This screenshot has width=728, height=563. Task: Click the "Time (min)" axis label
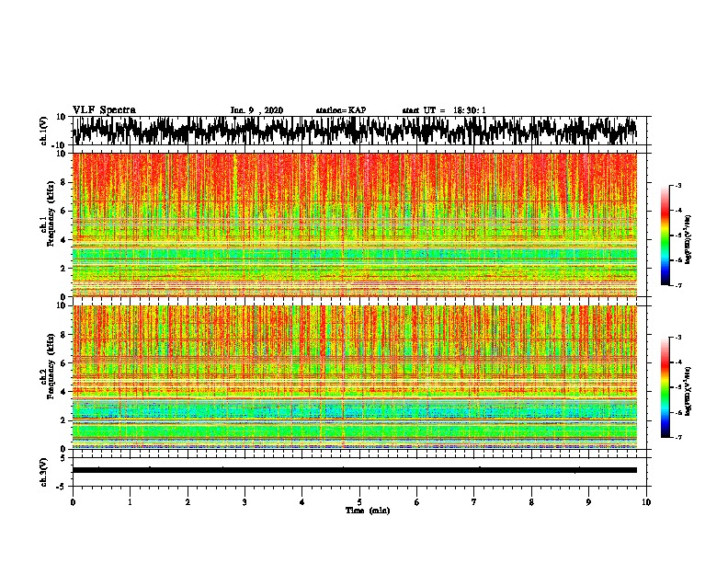click(x=368, y=511)
